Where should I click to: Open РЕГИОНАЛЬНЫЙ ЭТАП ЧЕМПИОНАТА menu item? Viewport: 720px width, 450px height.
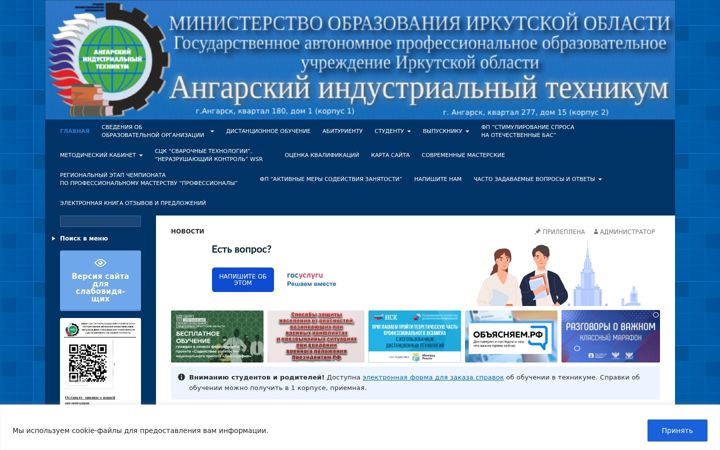click(148, 179)
